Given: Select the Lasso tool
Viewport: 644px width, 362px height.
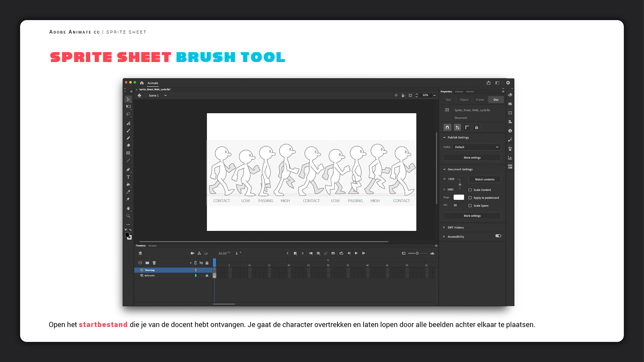Looking at the screenshot, I should click(128, 114).
